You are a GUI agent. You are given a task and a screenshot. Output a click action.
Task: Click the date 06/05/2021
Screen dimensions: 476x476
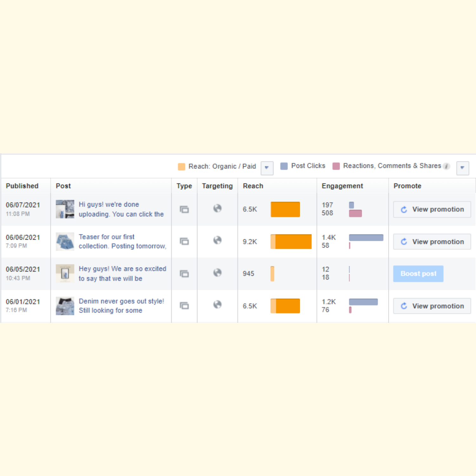tap(23, 269)
